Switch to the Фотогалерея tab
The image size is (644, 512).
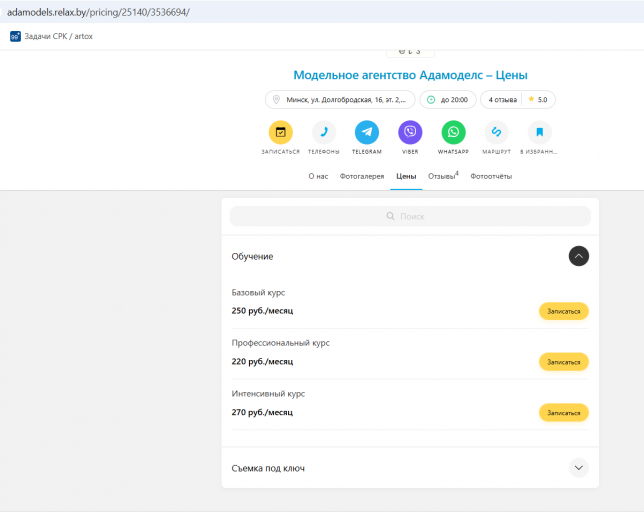click(362, 177)
